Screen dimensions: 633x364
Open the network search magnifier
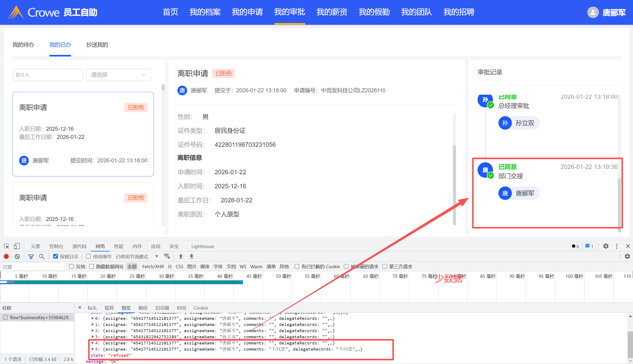(42, 257)
